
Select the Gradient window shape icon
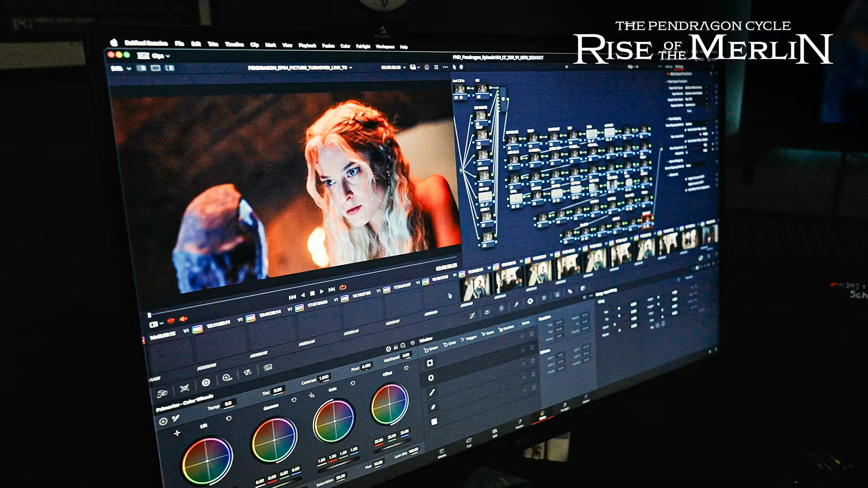[434, 422]
